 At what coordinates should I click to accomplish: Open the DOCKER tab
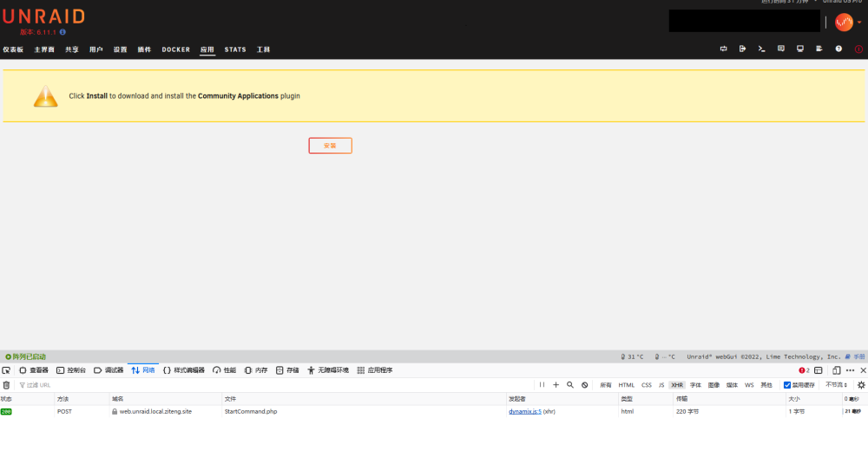click(x=176, y=49)
